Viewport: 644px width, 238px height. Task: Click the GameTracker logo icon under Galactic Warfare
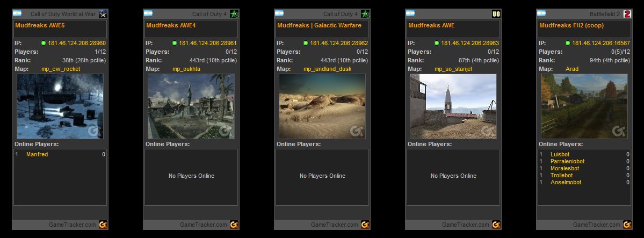pos(365,225)
